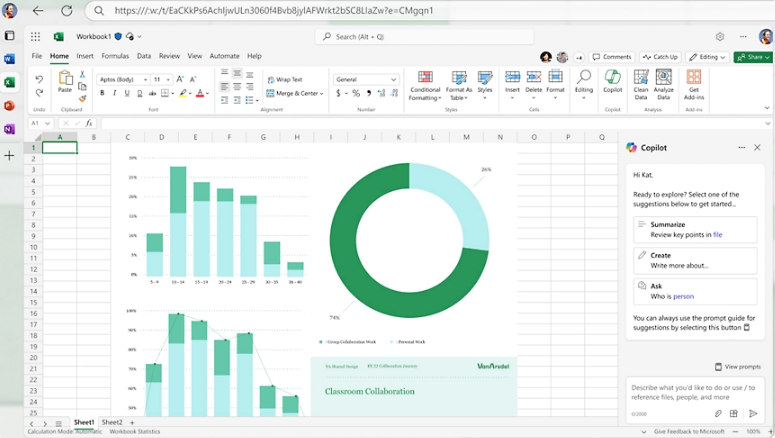Click Give Feedback to Microsoft
This screenshot has height=438, width=775.
pos(689,432)
